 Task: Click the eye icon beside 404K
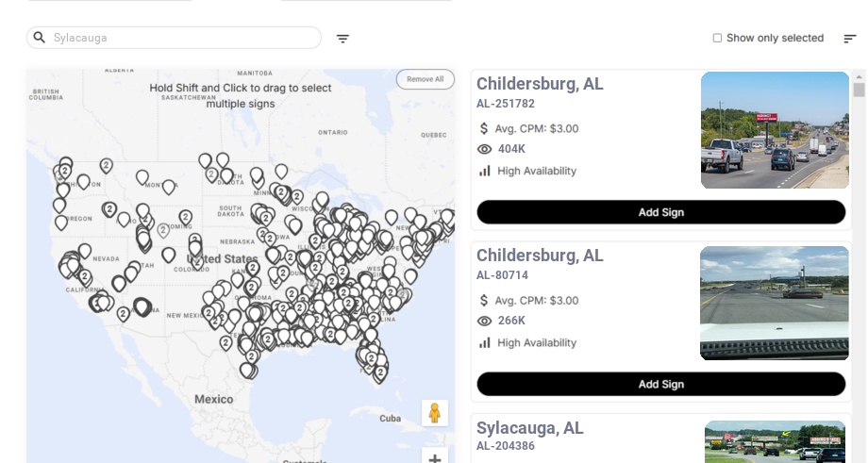(485, 149)
